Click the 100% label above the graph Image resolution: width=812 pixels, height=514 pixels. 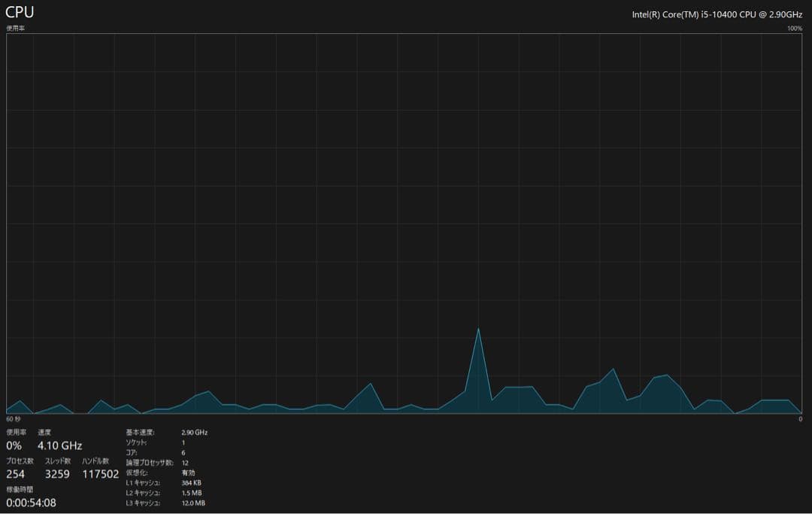(794, 28)
